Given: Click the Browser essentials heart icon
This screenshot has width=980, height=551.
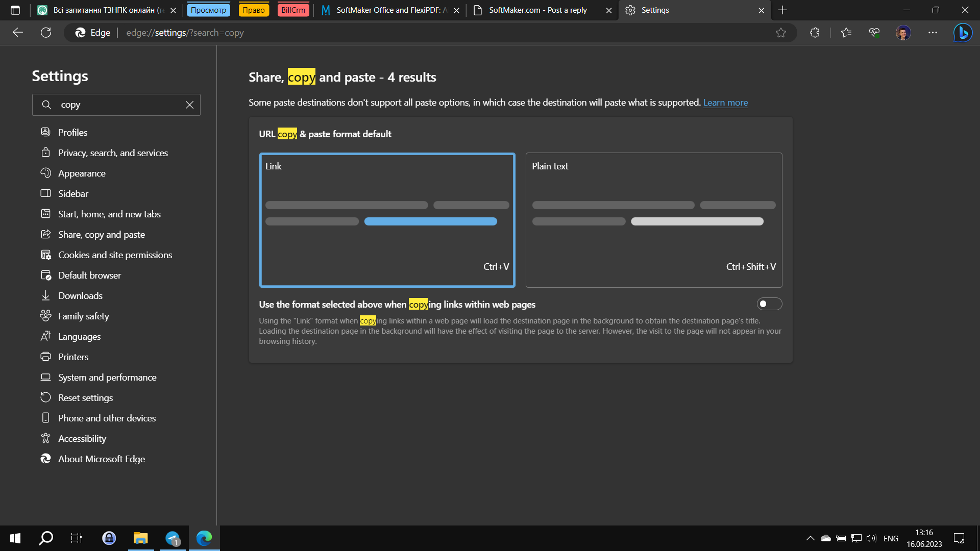Looking at the screenshot, I should pos(874,33).
